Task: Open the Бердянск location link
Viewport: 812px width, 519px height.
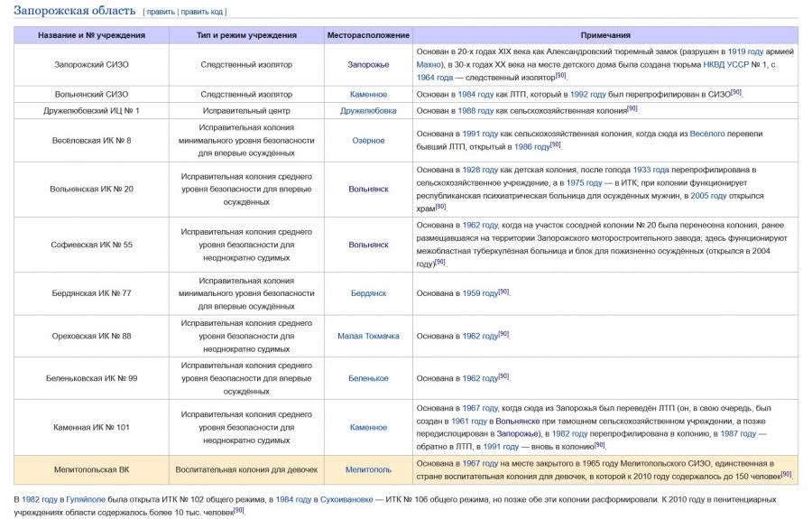Action: pos(368,293)
